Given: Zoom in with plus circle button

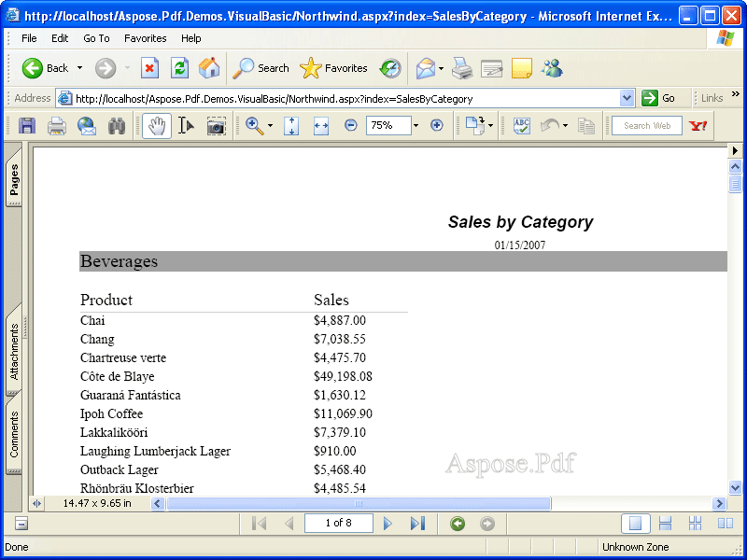Looking at the screenshot, I should point(436,125).
